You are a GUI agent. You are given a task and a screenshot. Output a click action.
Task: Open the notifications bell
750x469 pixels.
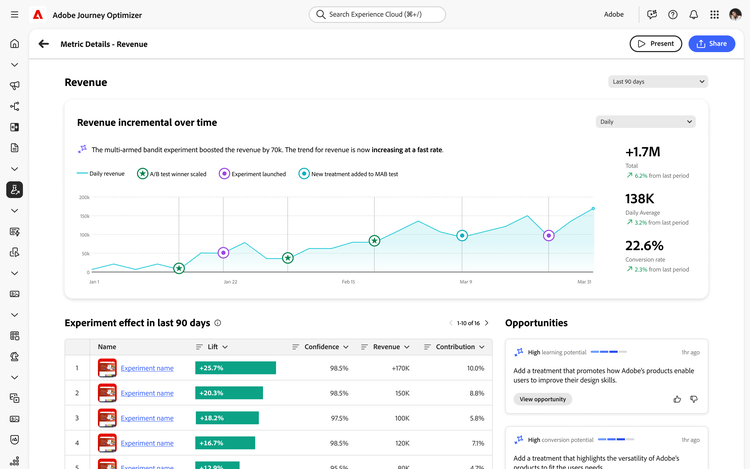693,14
